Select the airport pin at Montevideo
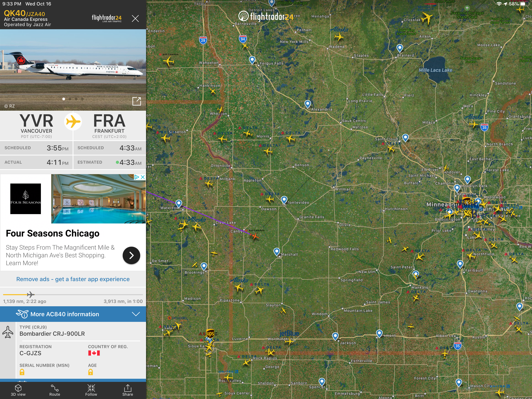The image size is (532, 399). tap(284, 200)
